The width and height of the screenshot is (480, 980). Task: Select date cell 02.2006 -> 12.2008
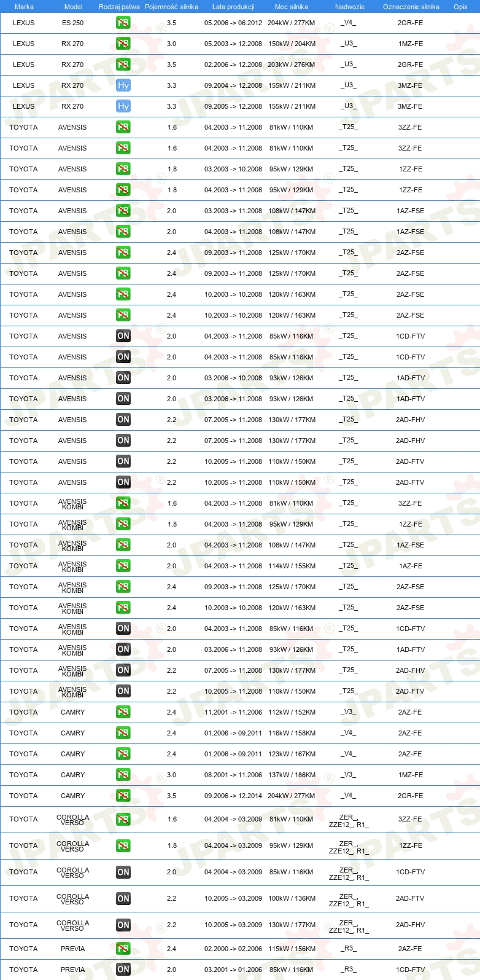coord(233,65)
